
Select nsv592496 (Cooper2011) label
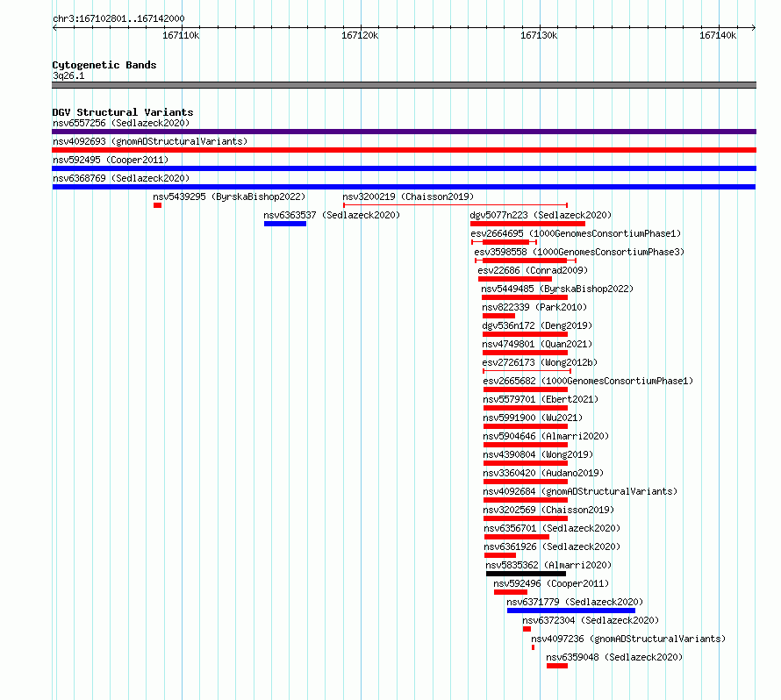point(551,583)
